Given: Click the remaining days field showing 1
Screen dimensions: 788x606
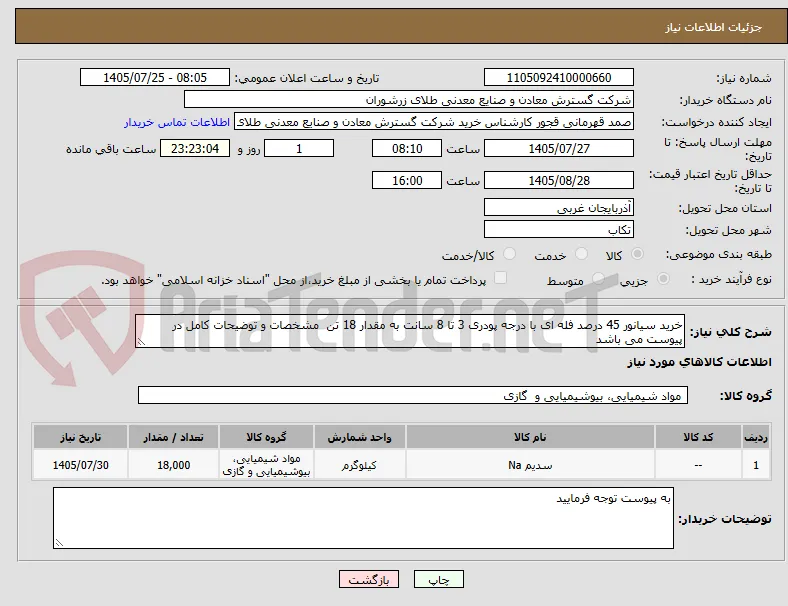Looking at the screenshot, I should tap(299, 149).
